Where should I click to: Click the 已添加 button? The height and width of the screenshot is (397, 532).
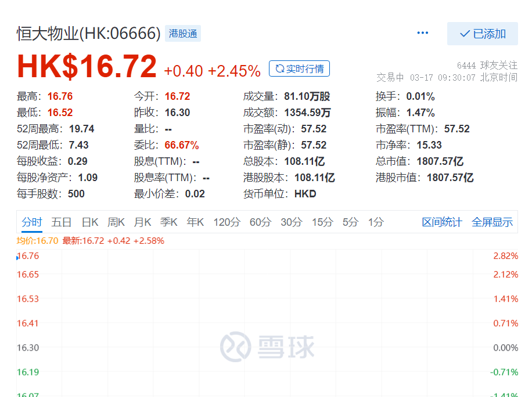tap(482, 34)
